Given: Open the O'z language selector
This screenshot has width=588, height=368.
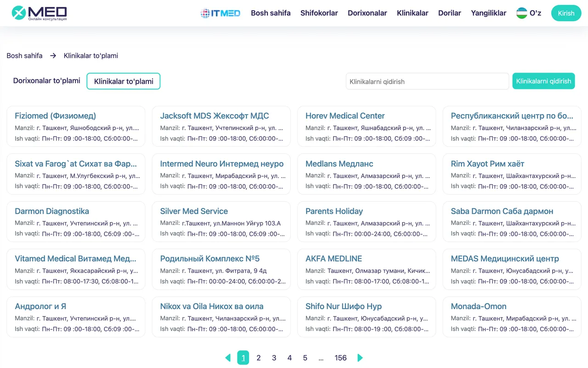Looking at the screenshot, I should 529,13.
